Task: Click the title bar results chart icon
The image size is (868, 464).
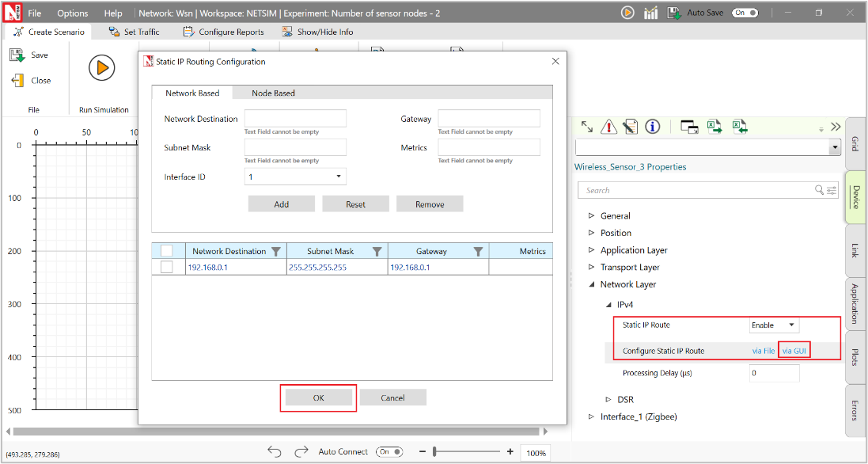Action: point(651,13)
